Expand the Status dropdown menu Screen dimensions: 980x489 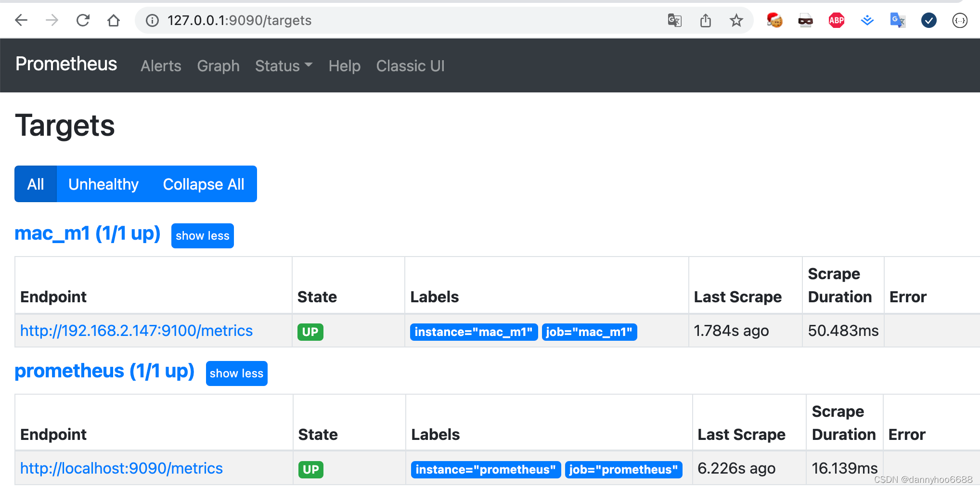[284, 66]
